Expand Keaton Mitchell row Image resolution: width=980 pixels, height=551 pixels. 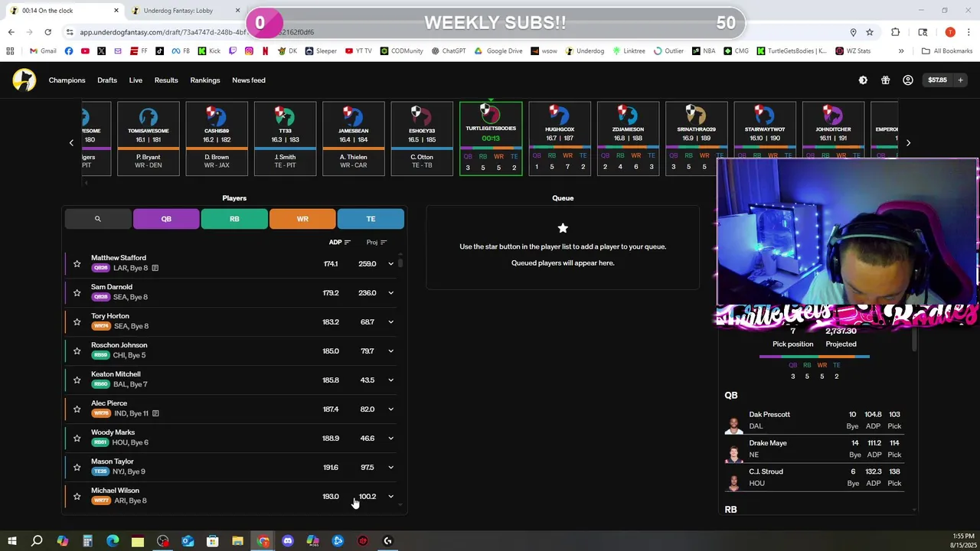[390, 380]
